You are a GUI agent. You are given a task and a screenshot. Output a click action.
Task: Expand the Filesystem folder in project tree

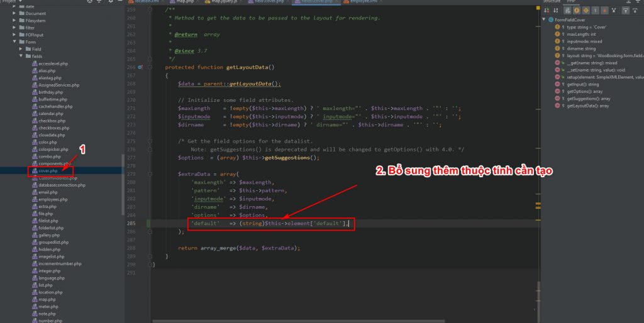click(x=14, y=21)
